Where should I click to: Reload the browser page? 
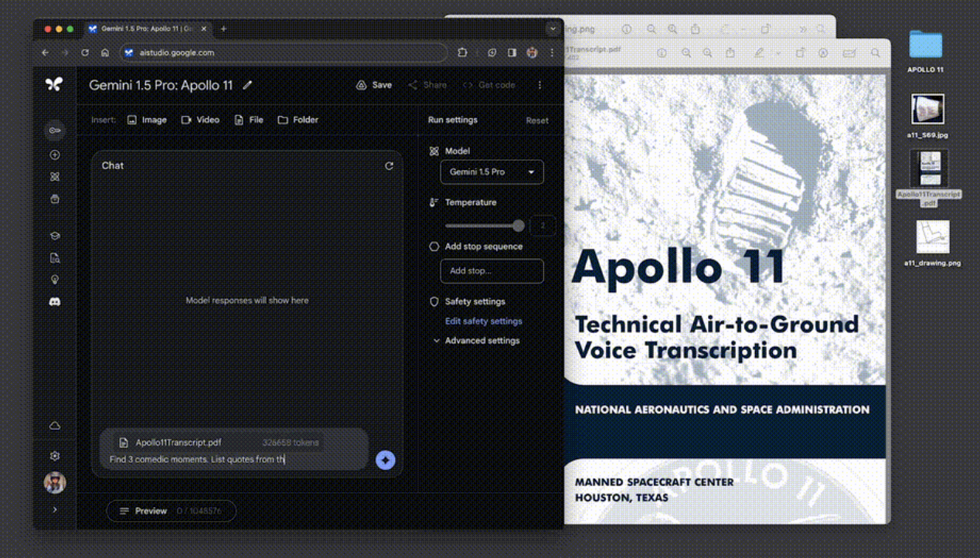[85, 53]
